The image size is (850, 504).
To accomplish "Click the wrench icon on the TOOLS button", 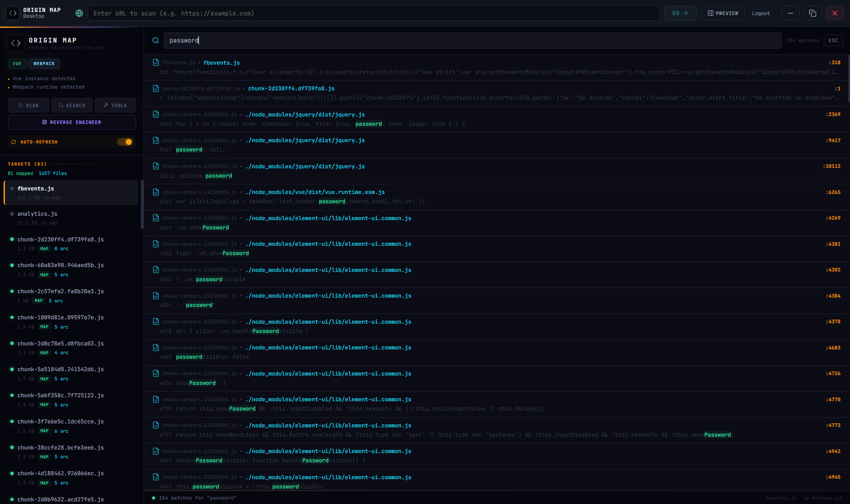I will 106,105.
